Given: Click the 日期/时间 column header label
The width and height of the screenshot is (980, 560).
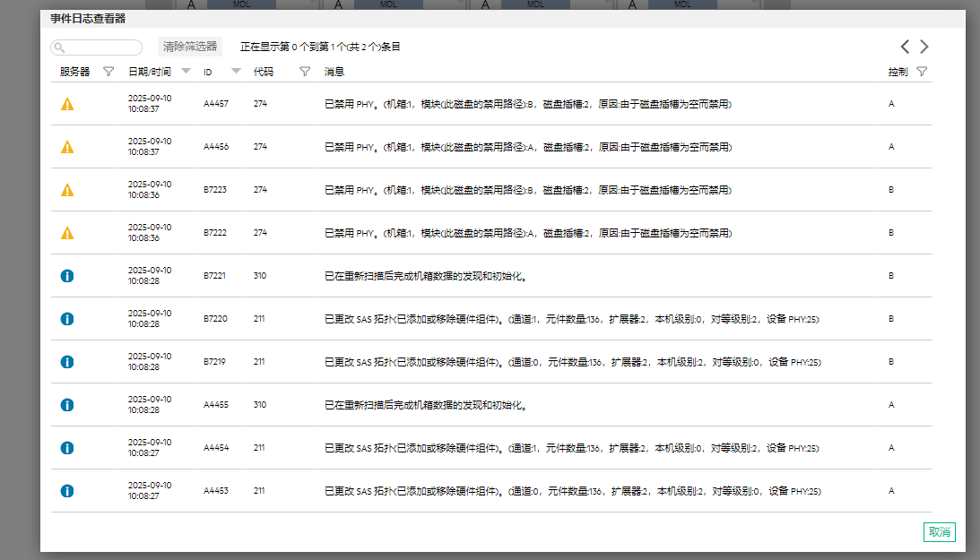Looking at the screenshot, I should 150,72.
